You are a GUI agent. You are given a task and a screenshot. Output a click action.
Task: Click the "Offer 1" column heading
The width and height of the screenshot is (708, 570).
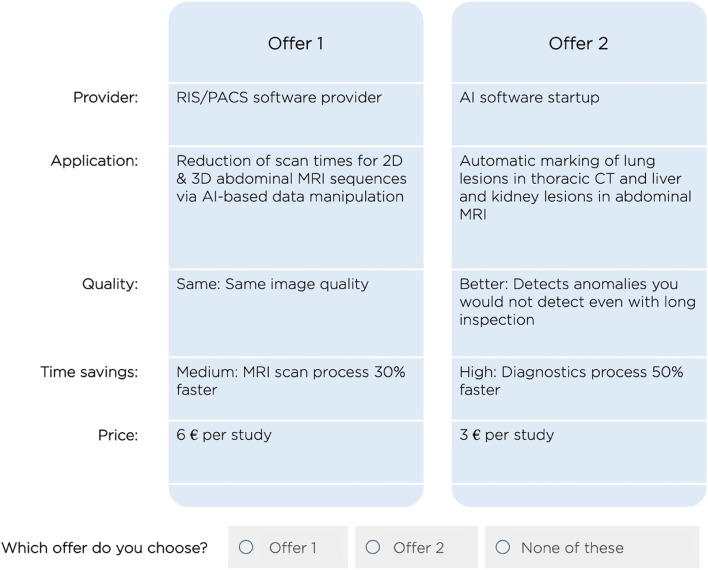(x=296, y=44)
